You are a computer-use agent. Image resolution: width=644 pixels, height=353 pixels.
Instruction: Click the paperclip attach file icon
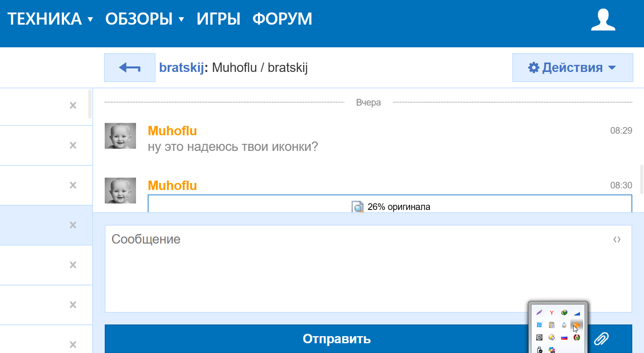tap(601, 339)
